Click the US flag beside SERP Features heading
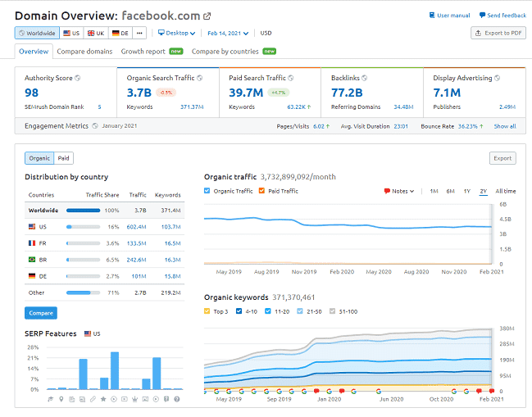This screenshot has width=532, height=417. pos(88,333)
